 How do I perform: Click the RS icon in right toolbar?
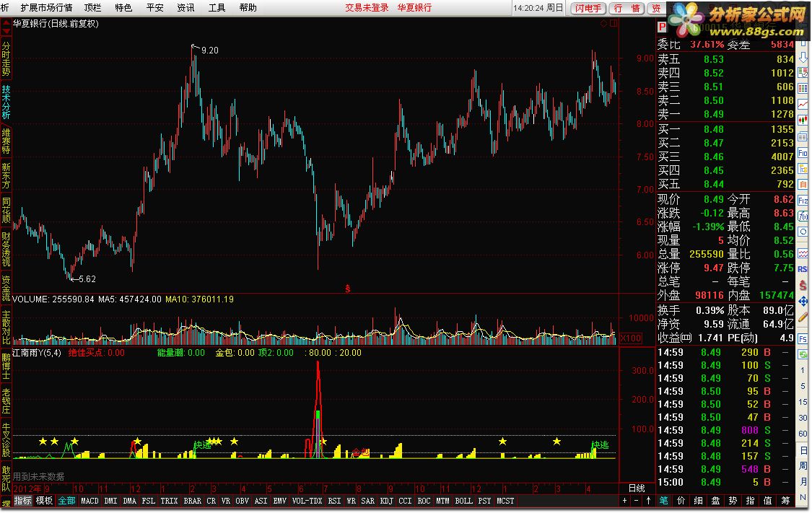(x=803, y=269)
